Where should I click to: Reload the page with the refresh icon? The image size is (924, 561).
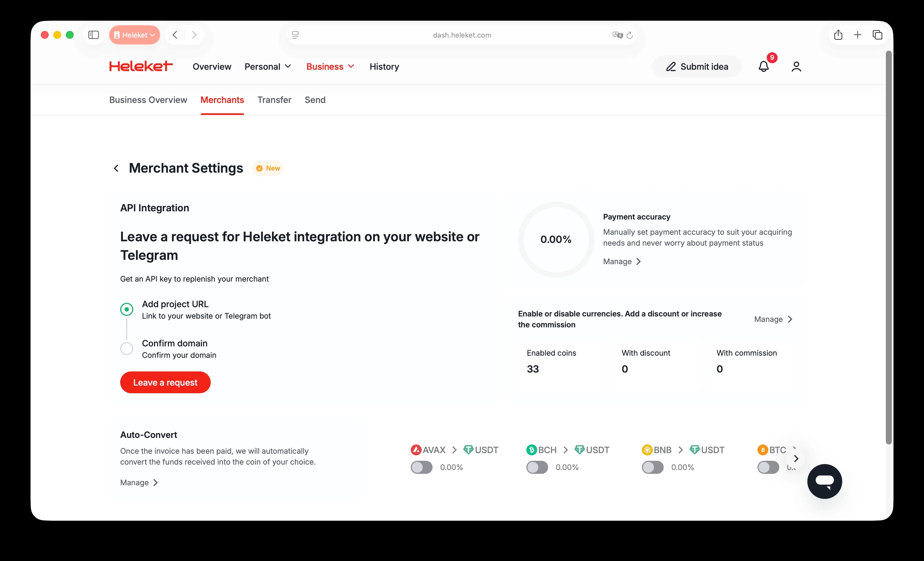(630, 35)
